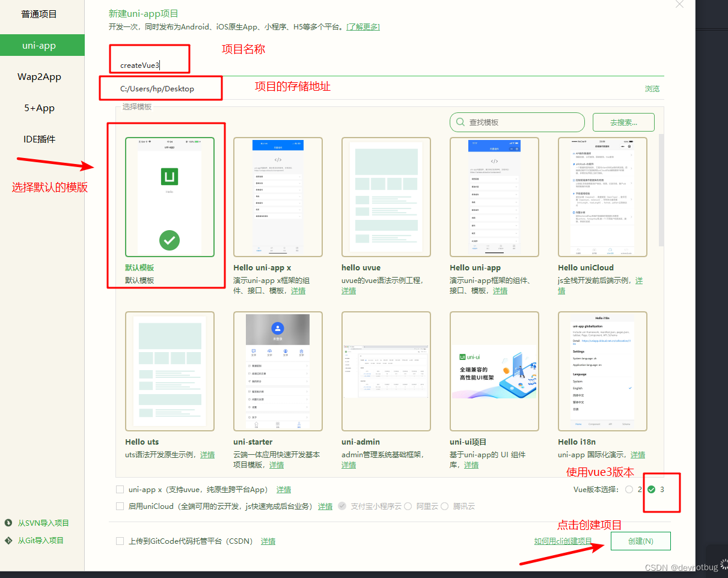The width and height of the screenshot is (728, 578).
Task: Select the Hello uni-app template thumbnail
Action: (494, 197)
